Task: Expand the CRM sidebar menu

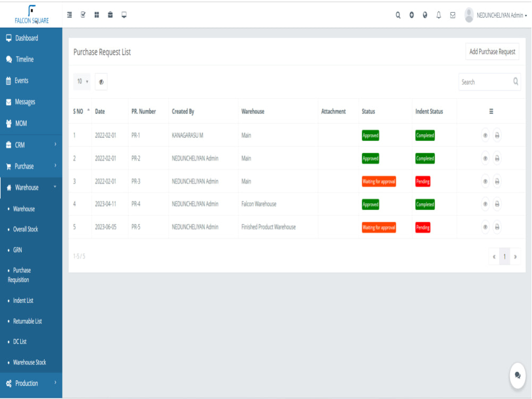Action: (x=31, y=145)
